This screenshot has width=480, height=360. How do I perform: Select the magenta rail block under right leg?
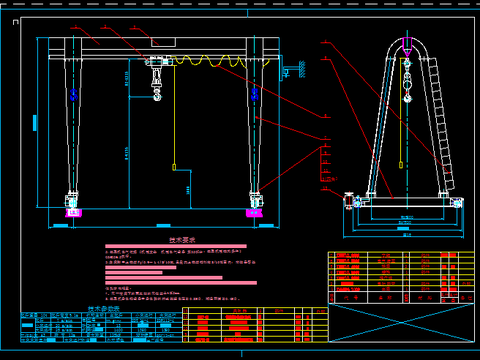pyautogui.click(x=254, y=213)
